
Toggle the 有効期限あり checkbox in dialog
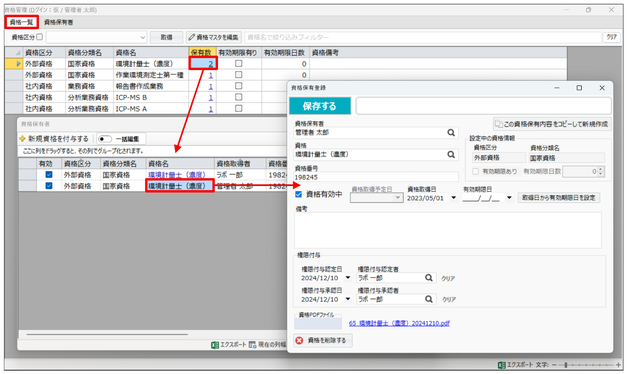coord(475,172)
